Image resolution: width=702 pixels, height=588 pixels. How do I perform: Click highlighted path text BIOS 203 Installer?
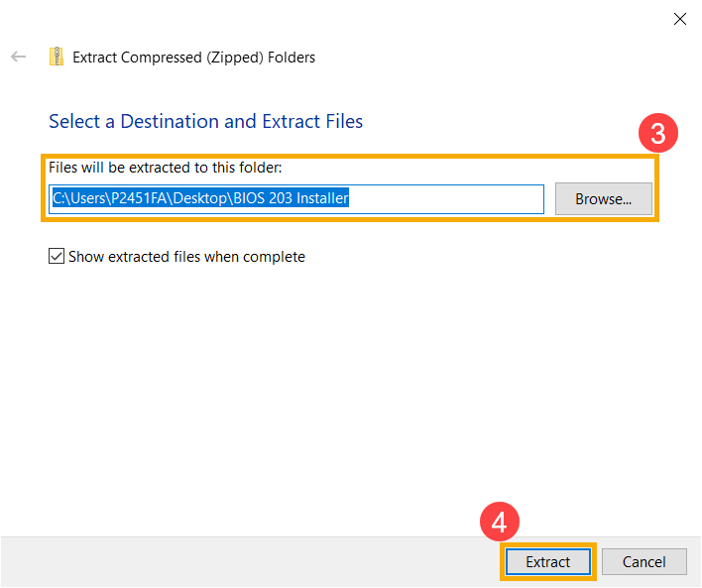click(291, 198)
